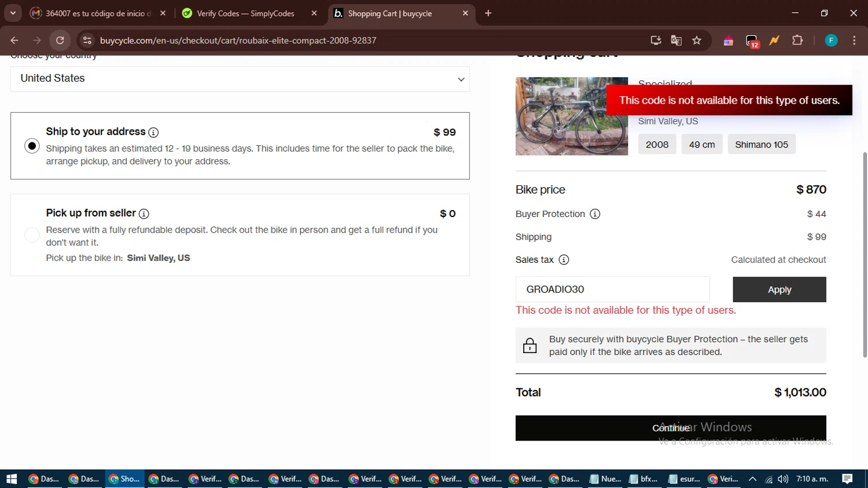Open the Windows Start menu
Screen dimensions: 868x488
coord(12,479)
